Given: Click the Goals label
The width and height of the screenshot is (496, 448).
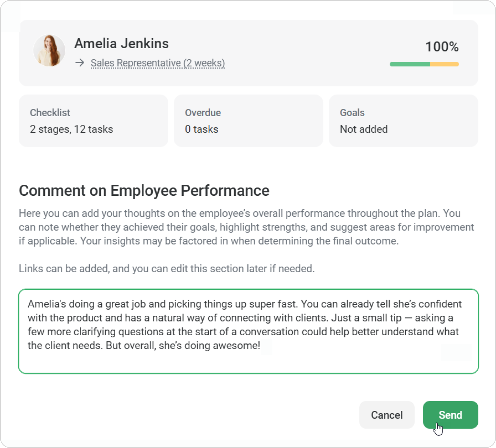Looking at the screenshot, I should [352, 113].
